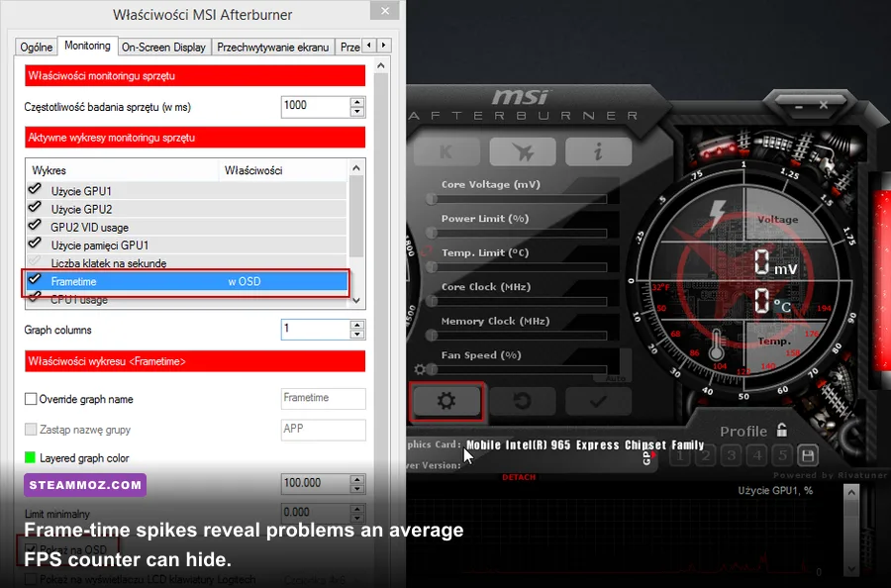Image resolution: width=891 pixels, height=588 pixels.
Task: Toggle Zastąp nazwę grupy checkbox
Action: tap(31, 430)
